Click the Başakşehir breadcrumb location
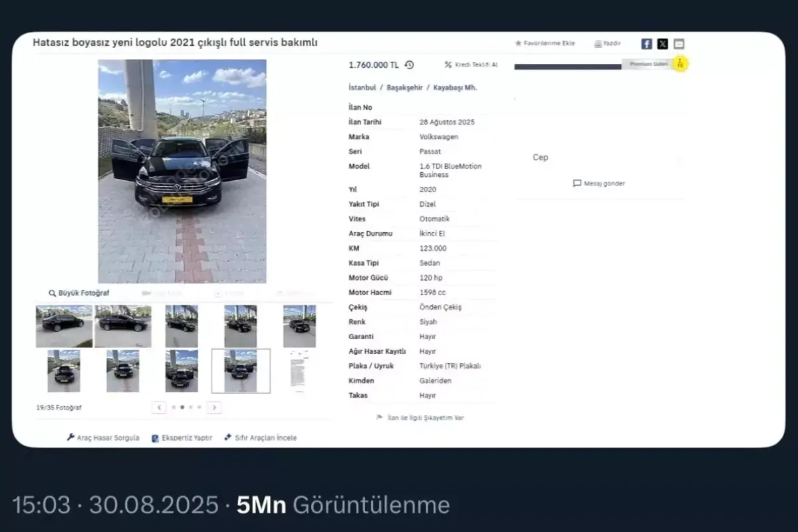The image size is (798, 532). pyautogui.click(x=404, y=87)
